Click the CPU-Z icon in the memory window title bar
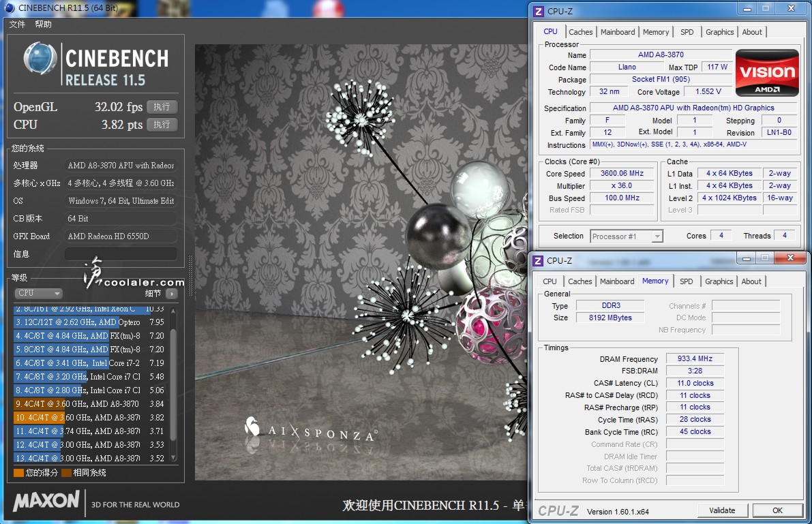This screenshot has height=524, width=812. tap(539, 260)
